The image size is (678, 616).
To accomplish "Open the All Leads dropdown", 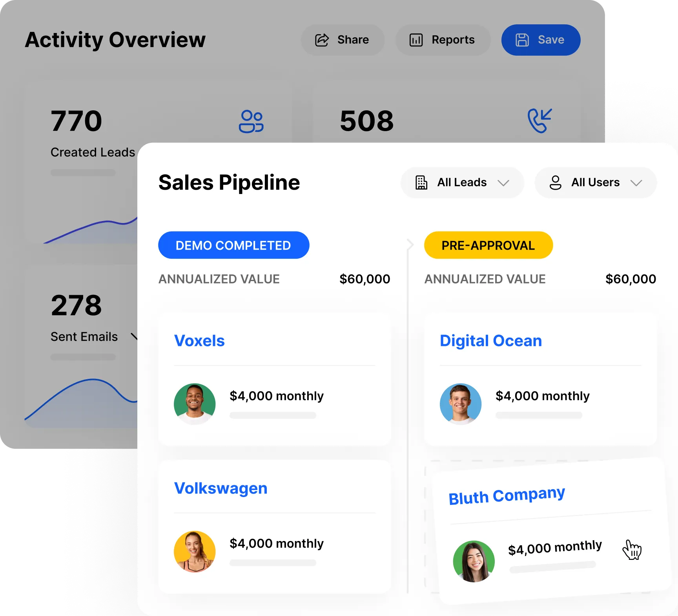I will (462, 183).
